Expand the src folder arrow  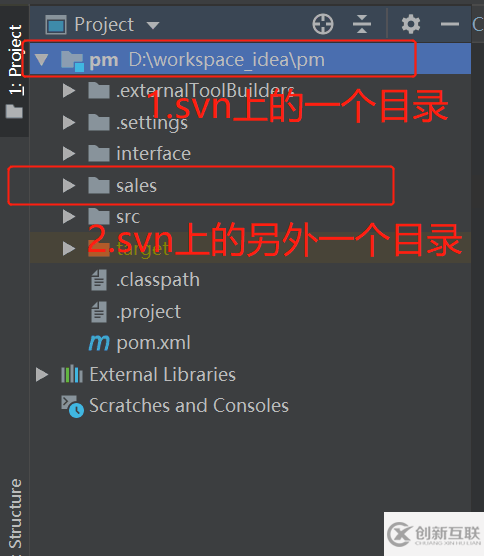(x=69, y=216)
